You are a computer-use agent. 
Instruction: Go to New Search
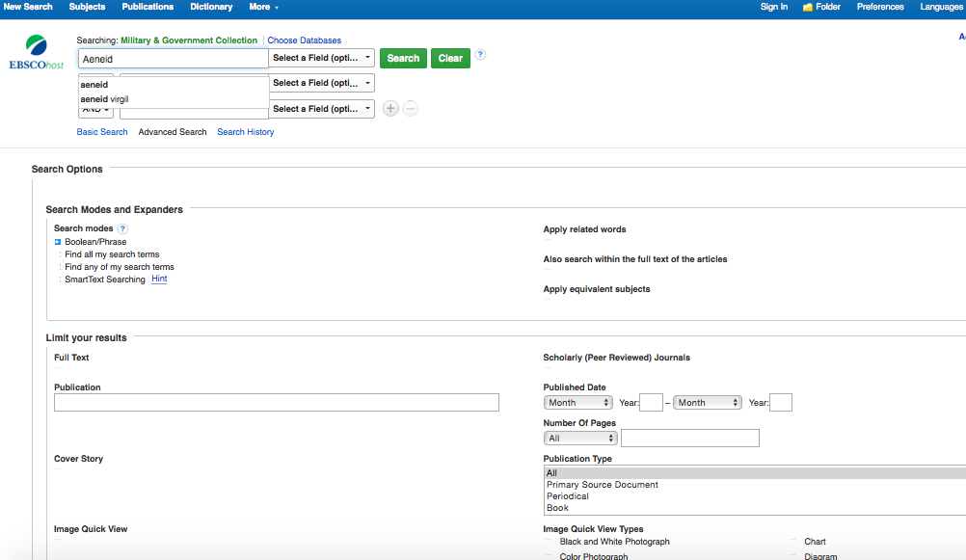coord(28,7)
